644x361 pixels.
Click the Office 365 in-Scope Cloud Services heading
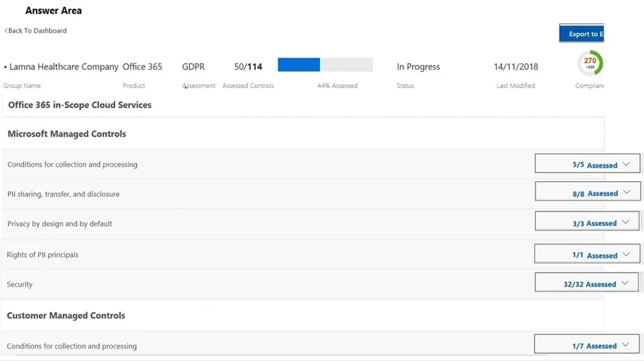click(80, 104)
